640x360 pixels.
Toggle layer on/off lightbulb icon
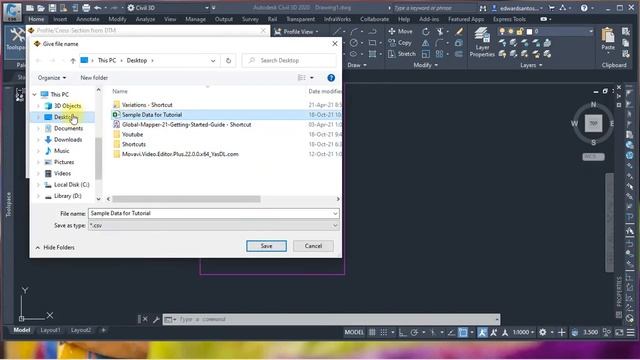(502, 31)
